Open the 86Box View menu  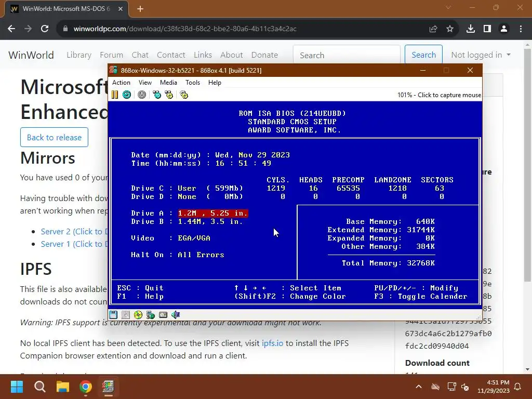coord(145,83)
